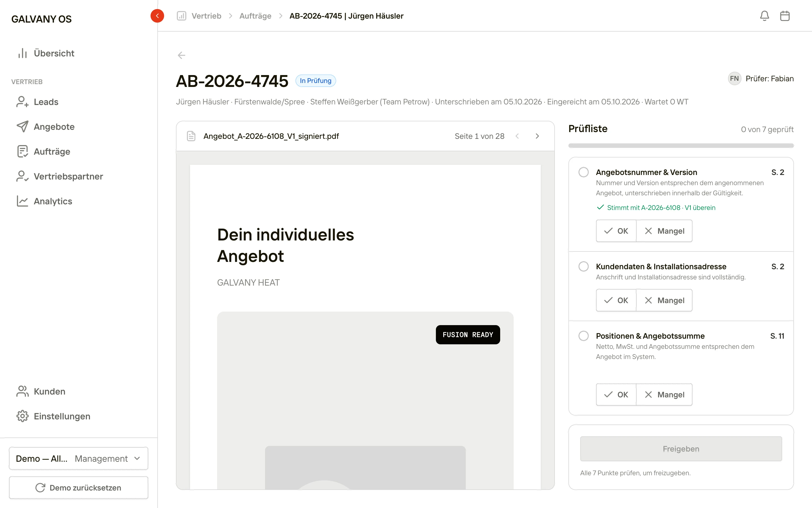Mark Kundendaten & Installationsadresse as OK
812x508 pixels.
click(x=616, y=300)
